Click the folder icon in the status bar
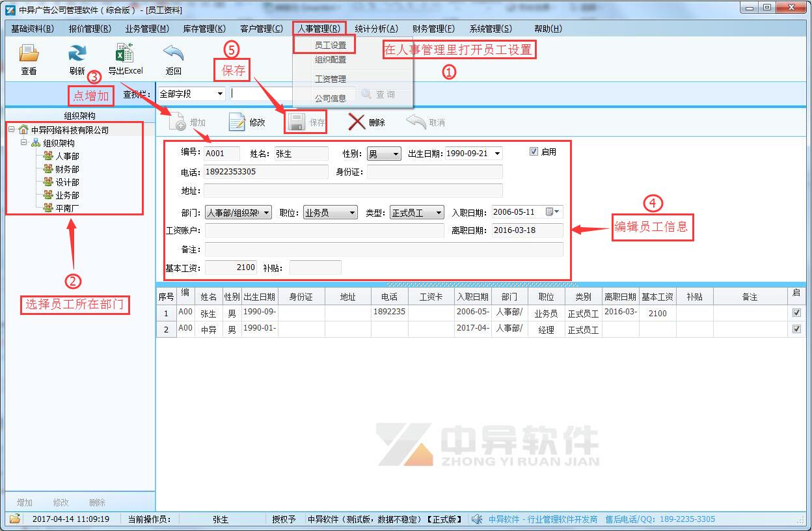812x531 pixels. 14,519
